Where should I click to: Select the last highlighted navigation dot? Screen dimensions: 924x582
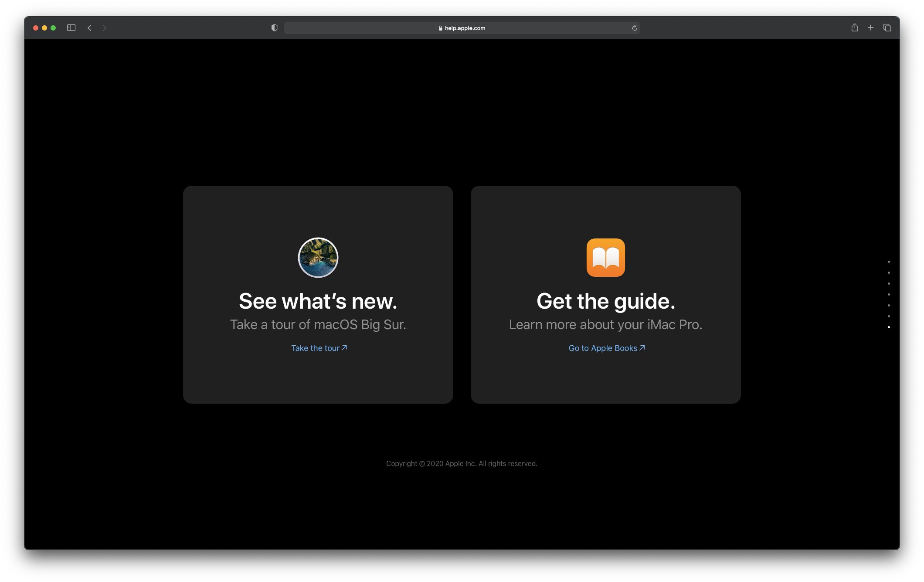click(889, 327)
